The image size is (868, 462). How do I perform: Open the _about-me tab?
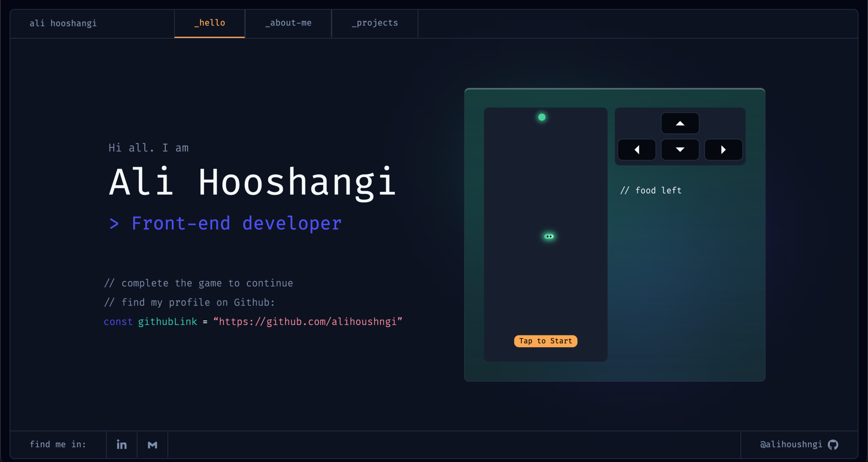288,23
